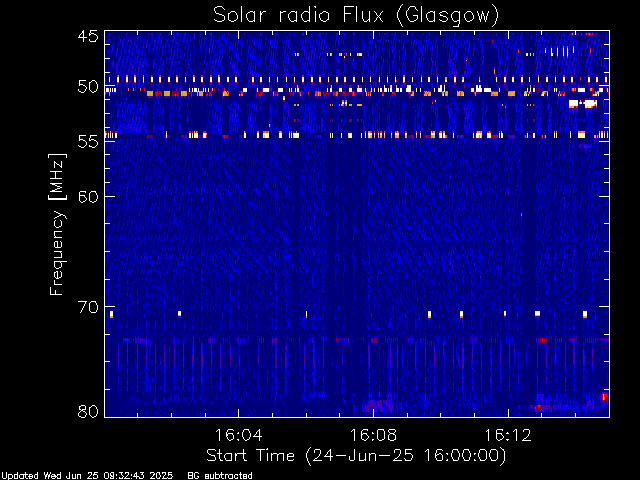Select the 60 frequency tick label
The height and width of the screenshot is (480, 640).
[88, 196]
